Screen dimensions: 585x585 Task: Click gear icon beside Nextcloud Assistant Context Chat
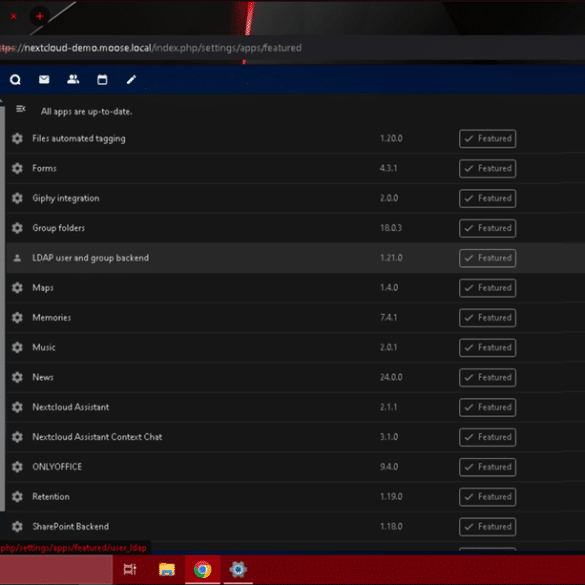coord(17,437)
